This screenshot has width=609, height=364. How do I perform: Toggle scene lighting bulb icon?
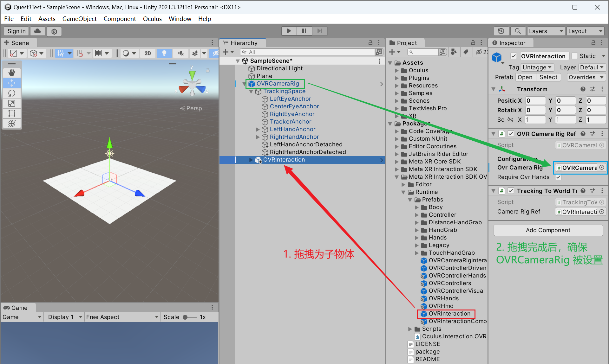(x=164, y=53)
